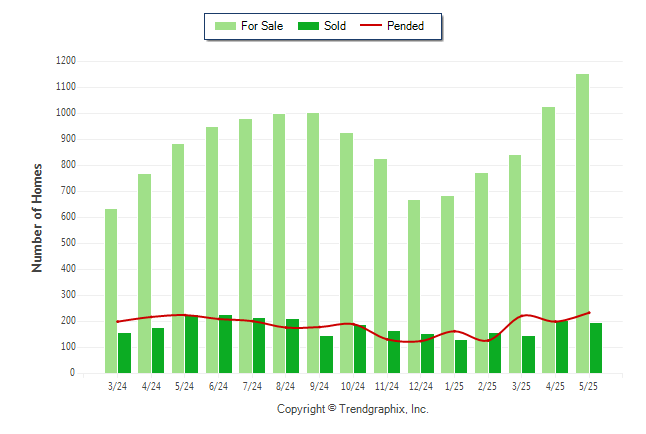Click the 4/25 x-axis label
The width and height of the screenshot is (646, 434).
point(555,386)
